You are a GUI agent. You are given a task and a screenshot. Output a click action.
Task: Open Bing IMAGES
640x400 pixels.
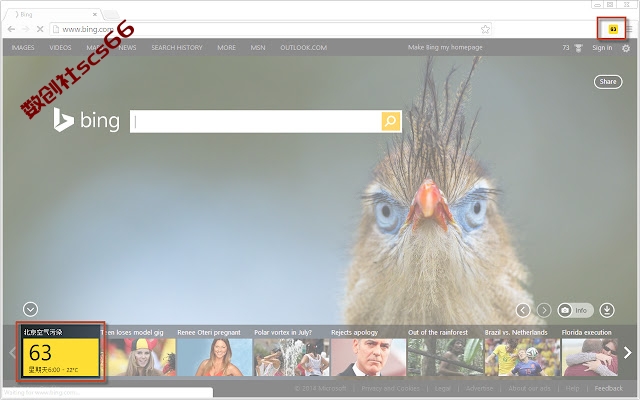(x=23, y=48)
